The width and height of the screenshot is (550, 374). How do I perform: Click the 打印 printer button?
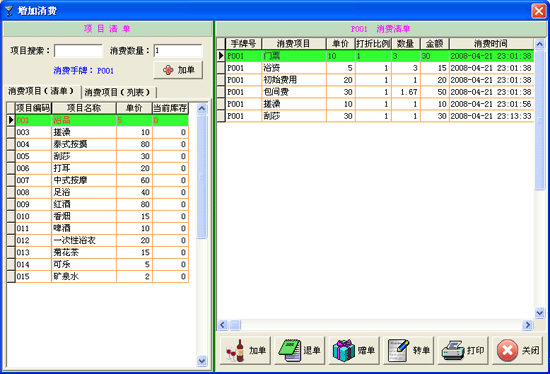pos(463,350)
